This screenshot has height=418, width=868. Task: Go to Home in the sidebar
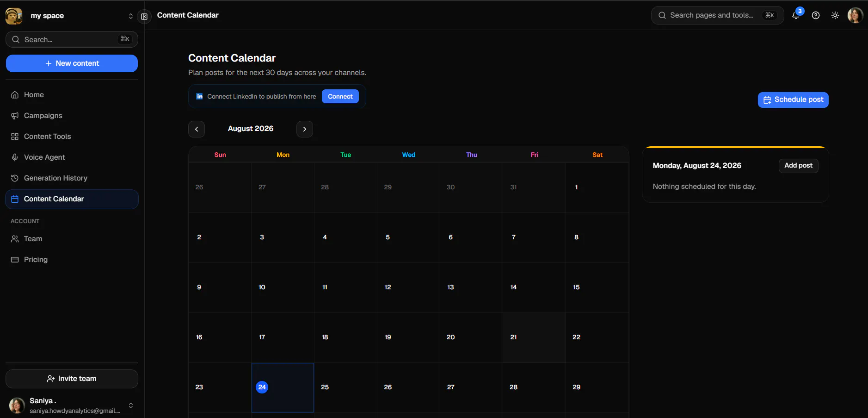72,95
